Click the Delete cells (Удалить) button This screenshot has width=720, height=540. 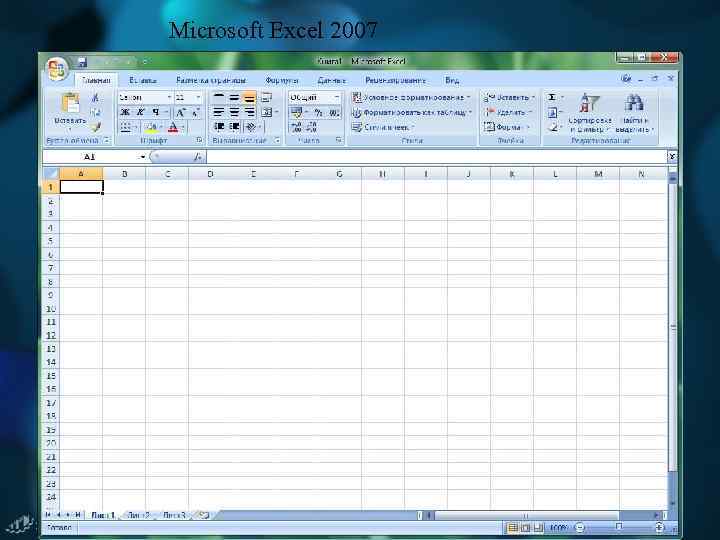point(508,112)
